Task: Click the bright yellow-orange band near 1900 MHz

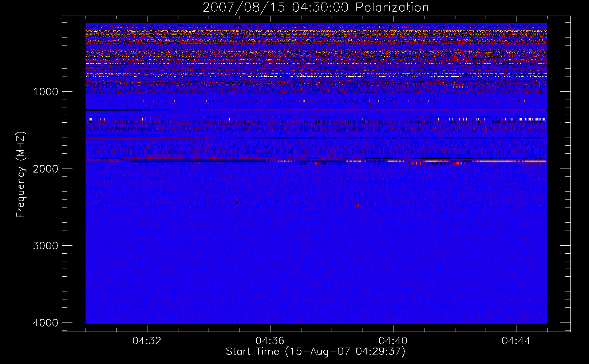Action: [x=510, y=161]
